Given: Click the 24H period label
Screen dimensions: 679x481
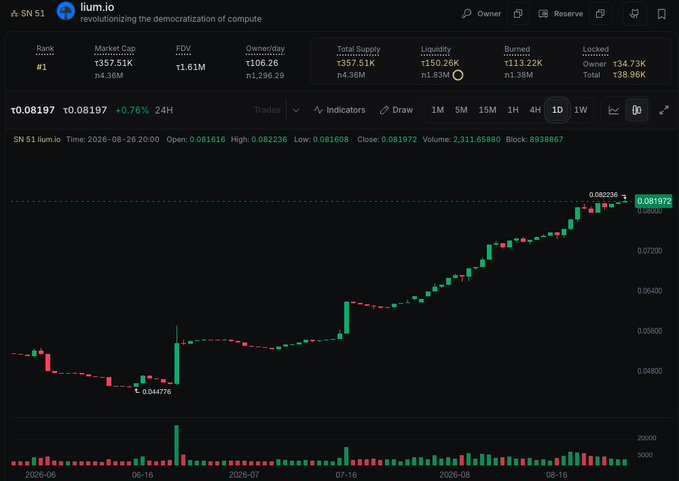Looking at the screenshot, I should pyautogui.click(x=164, y=110).
